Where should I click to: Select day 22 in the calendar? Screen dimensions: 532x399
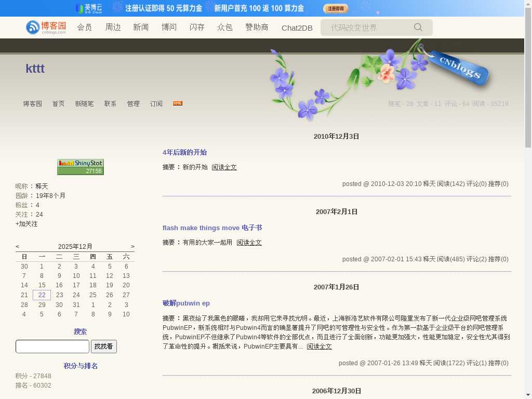pos(42,295)
